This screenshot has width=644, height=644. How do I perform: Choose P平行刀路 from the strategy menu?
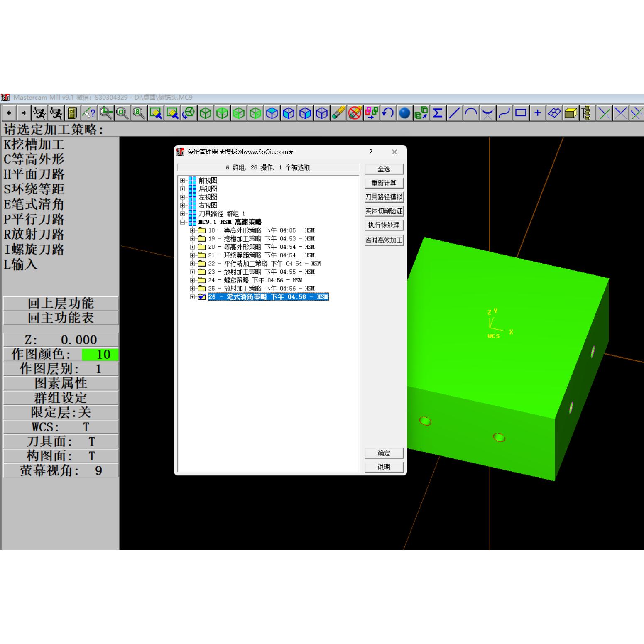click(34, 219)
